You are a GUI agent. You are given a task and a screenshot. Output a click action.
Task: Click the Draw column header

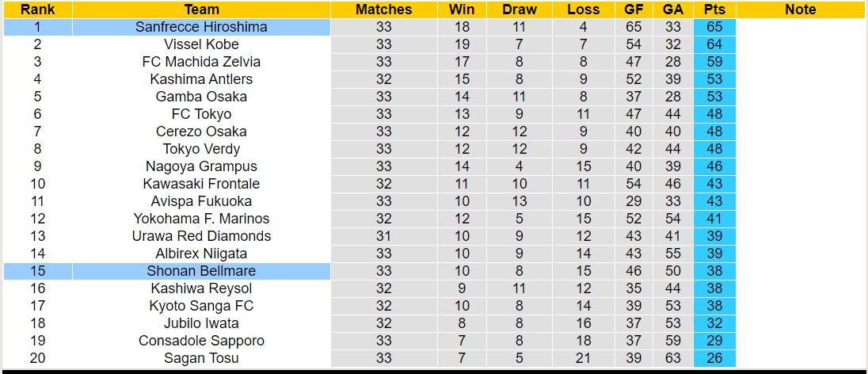pos(519,10)
